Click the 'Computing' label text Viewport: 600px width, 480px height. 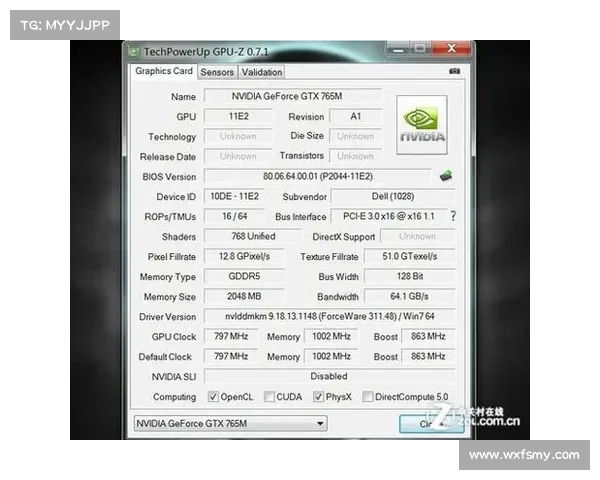pos(174,397)
